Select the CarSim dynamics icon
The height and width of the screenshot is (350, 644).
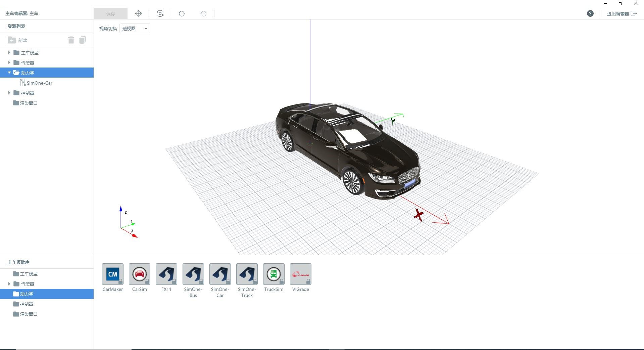140,274
